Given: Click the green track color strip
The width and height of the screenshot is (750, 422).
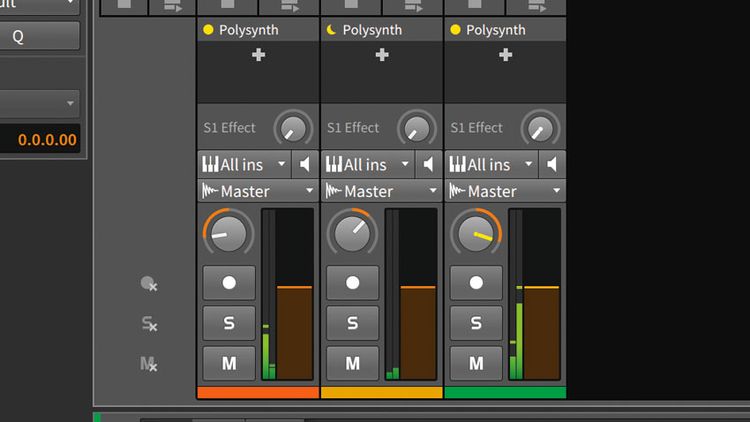Looking at the screenshot, I should (x=505, y=393).
